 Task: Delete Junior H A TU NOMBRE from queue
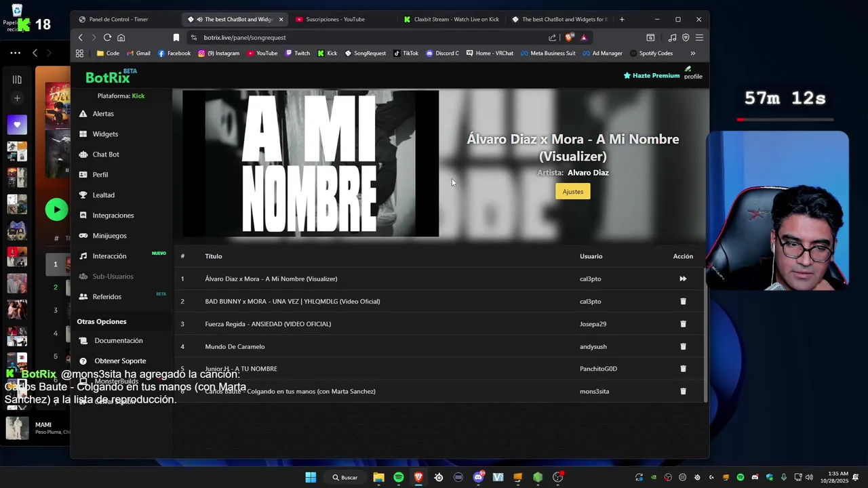click(683, 369)
